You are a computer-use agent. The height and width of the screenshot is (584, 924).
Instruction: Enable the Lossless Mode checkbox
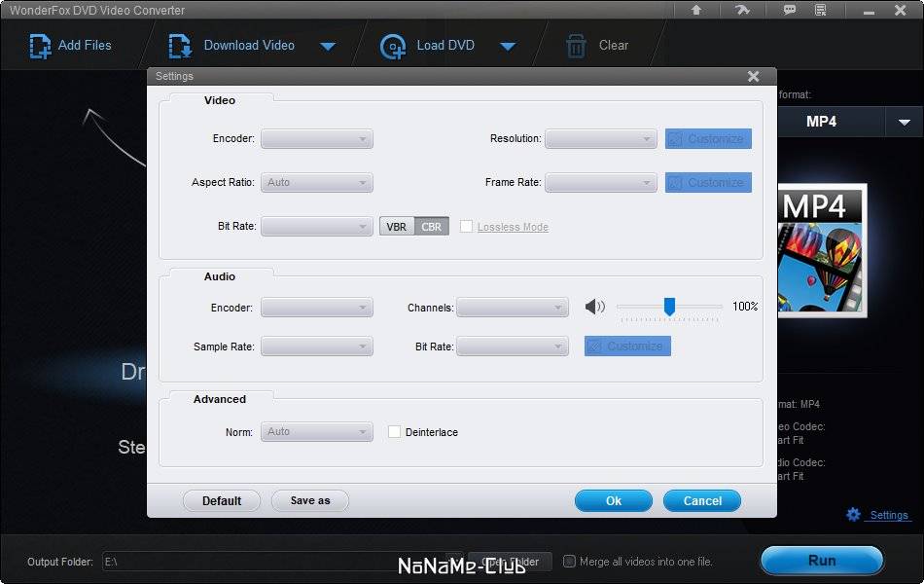coord(466,227)
